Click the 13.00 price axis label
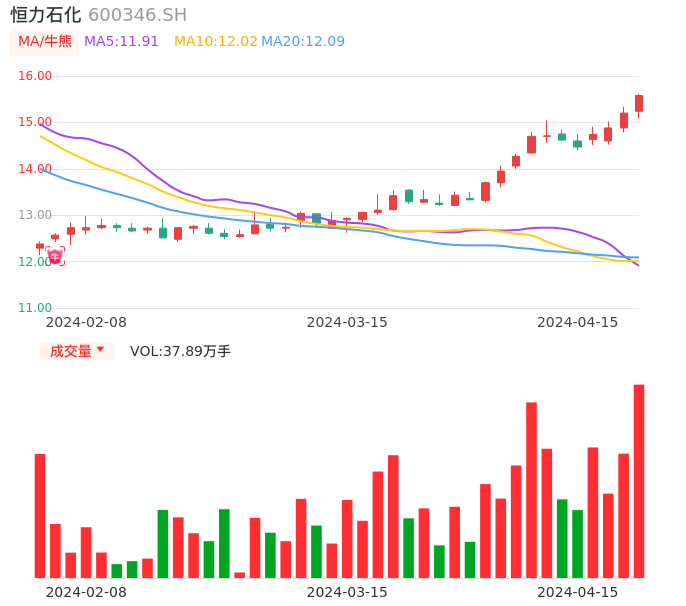The width and height of the screenshot is (686, 606). pos(35,215)
